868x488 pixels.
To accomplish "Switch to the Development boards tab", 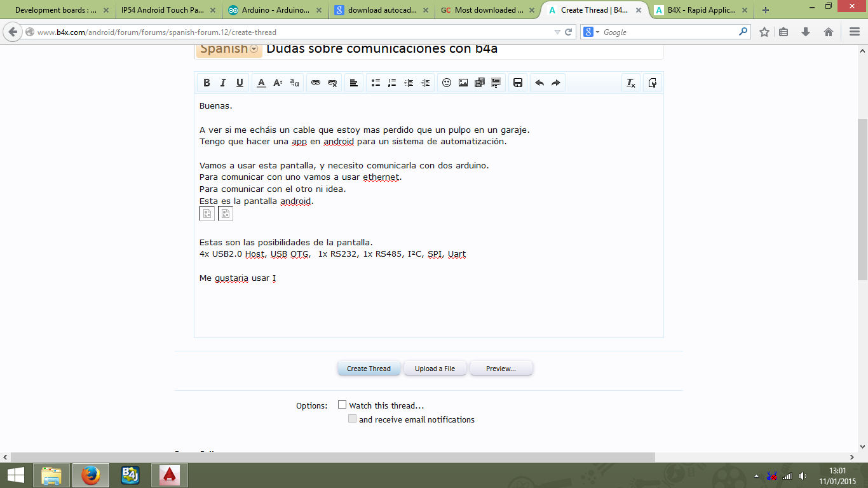I will pyautogui.click(x=56, y=10).
